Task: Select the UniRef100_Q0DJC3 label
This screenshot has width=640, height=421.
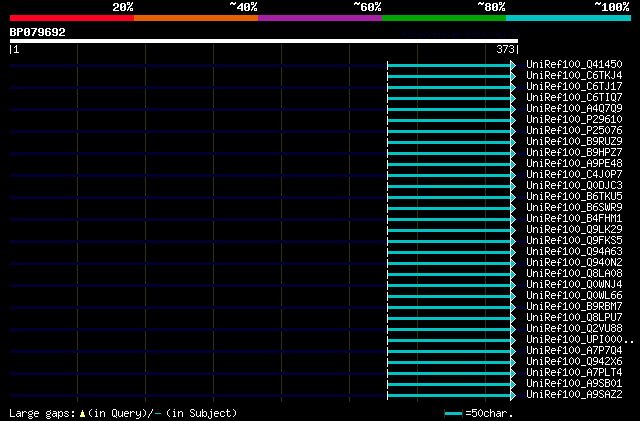Action: [574, 185]
